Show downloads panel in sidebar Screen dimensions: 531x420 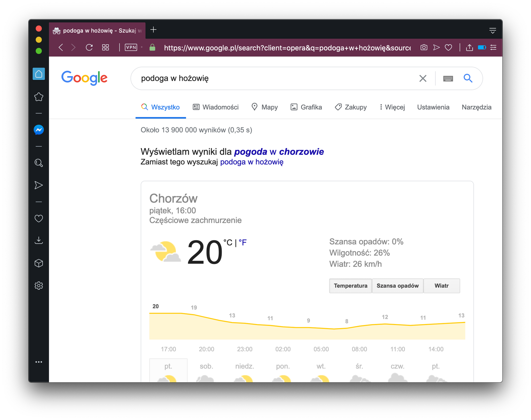click(39, 240)
